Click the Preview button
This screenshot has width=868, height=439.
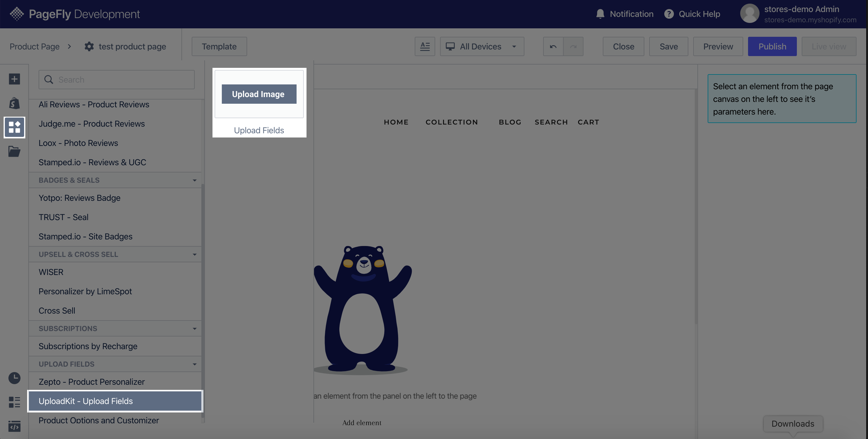718,46
